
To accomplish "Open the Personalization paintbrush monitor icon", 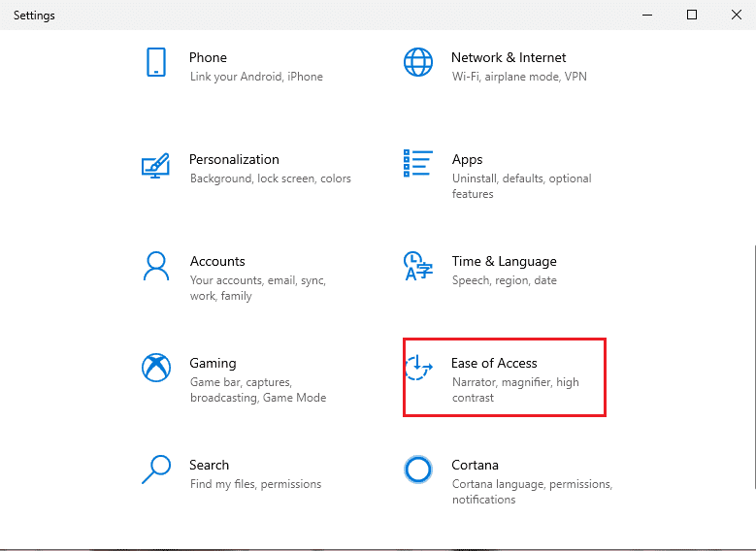I will pos(155,165).
